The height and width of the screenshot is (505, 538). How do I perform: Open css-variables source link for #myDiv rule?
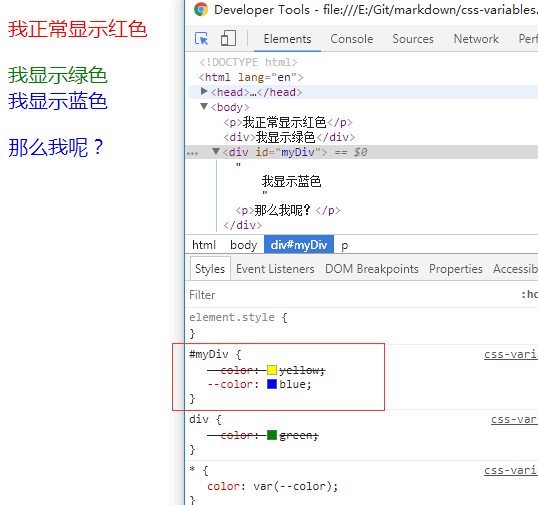click(x=511, y=354)
